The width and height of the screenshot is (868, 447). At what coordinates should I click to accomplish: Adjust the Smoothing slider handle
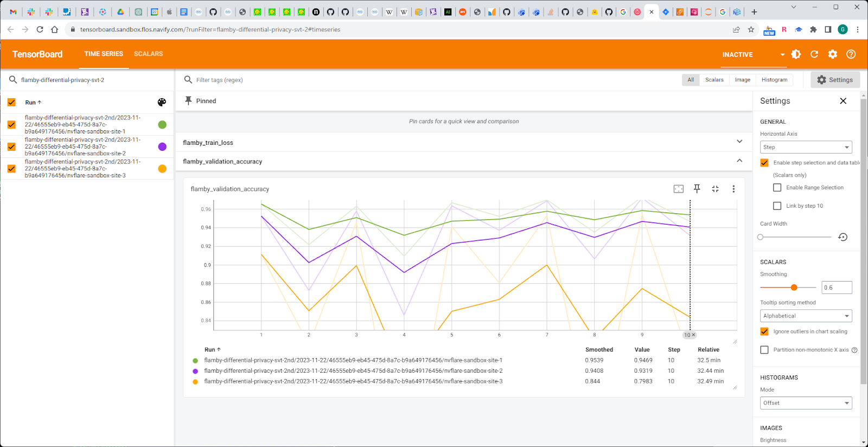tap(794, 288)
